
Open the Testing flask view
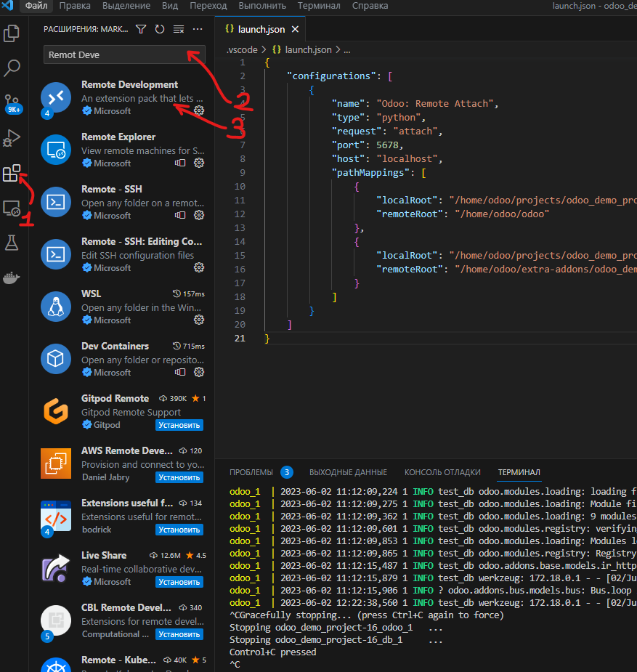point(12,243)
